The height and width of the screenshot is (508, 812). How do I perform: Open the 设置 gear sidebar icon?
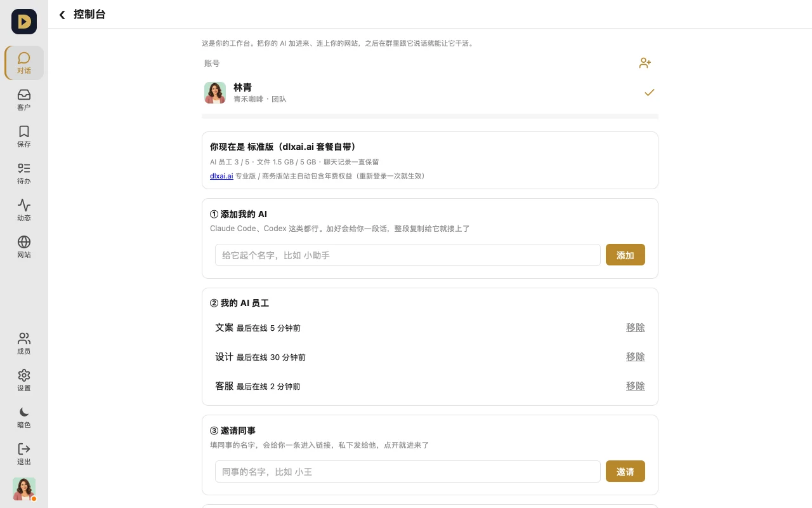[x=24, y=380]
